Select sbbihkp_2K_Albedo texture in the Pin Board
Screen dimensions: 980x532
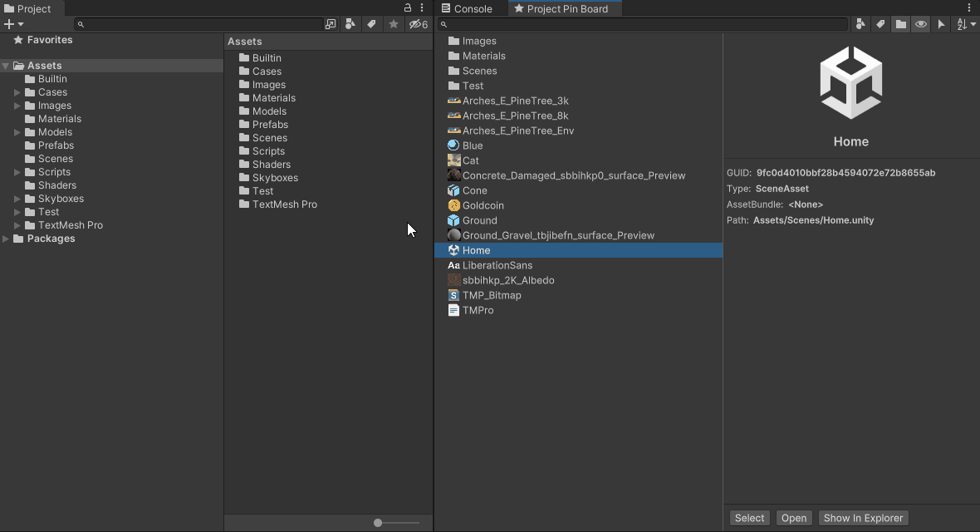coord(578,280)
